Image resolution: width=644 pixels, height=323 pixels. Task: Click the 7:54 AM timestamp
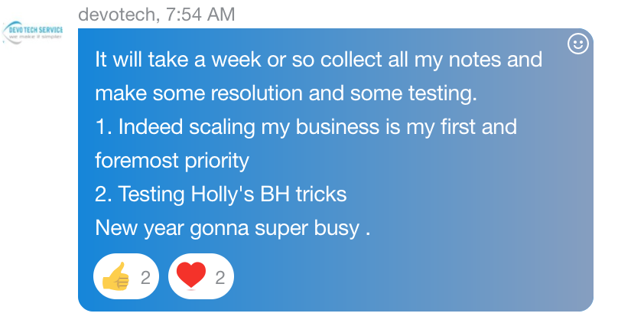(x=196, y=14)
